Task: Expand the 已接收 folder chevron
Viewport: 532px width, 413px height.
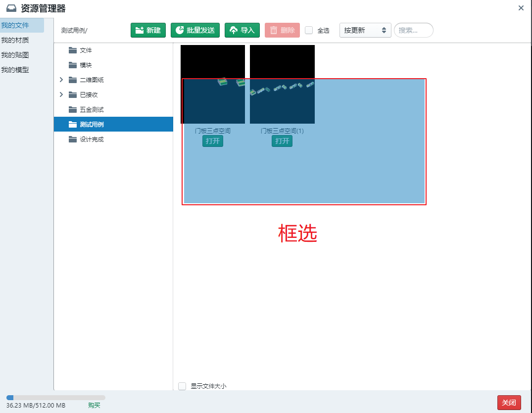Action: pos(61,95)
